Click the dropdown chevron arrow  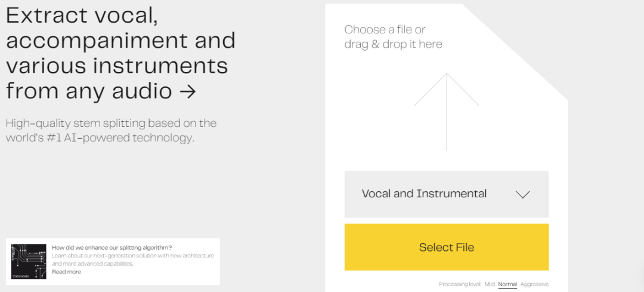click(522, 194)
